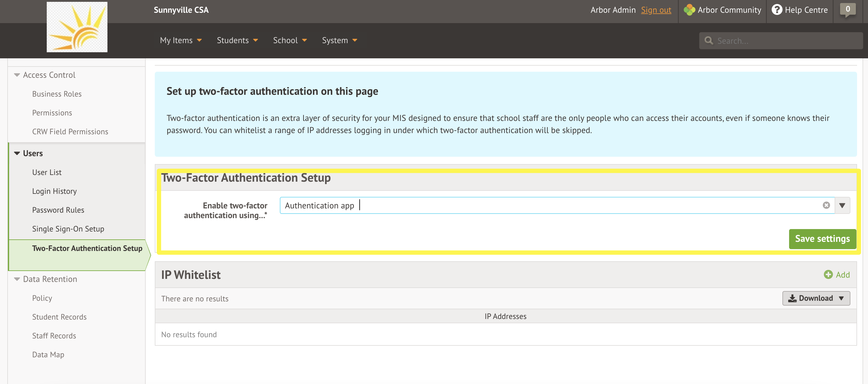Viewport: 868px width, 384px height.
Task: Open Permissions page
Action: (52, 113)
